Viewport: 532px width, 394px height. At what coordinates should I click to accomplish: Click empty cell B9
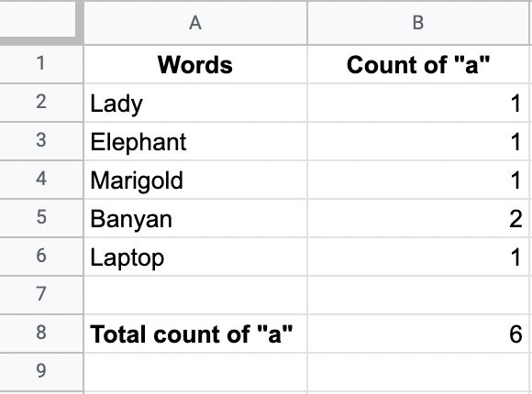(418, 372)
